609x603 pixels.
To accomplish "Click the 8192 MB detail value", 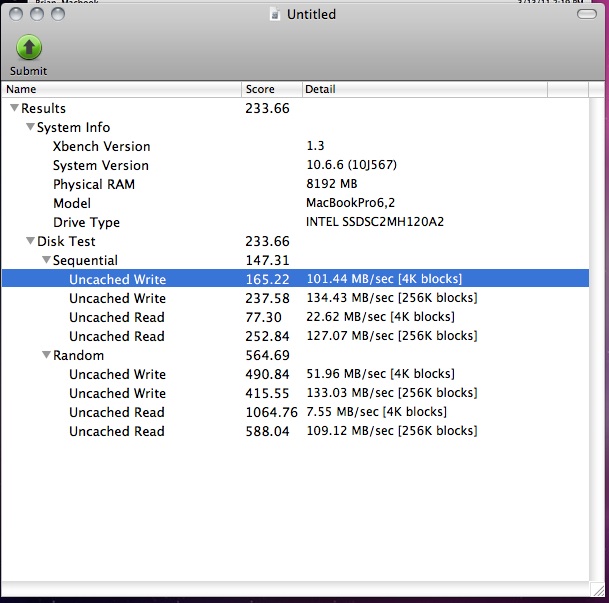I will (x=332, y=184).
